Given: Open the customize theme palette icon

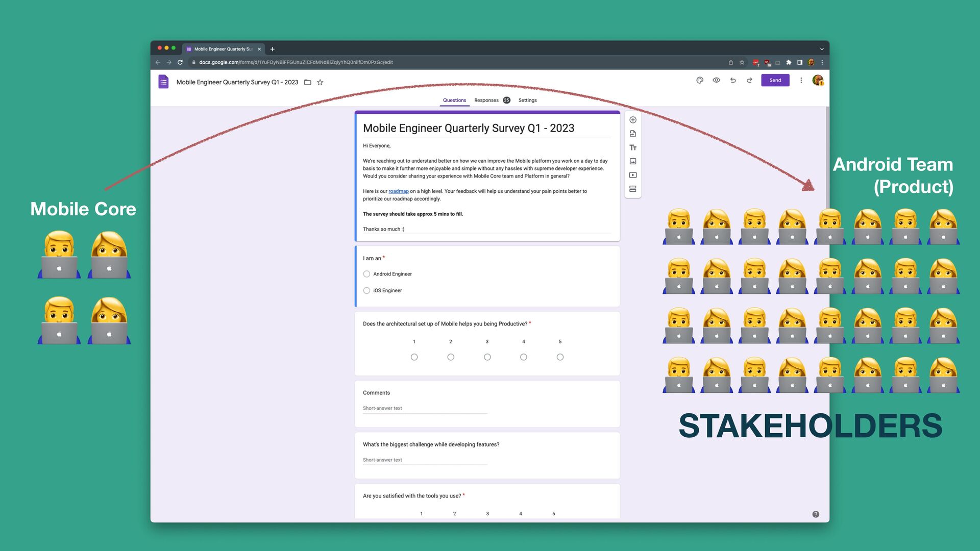Looking at the screenshot, I should pos(700,80).
